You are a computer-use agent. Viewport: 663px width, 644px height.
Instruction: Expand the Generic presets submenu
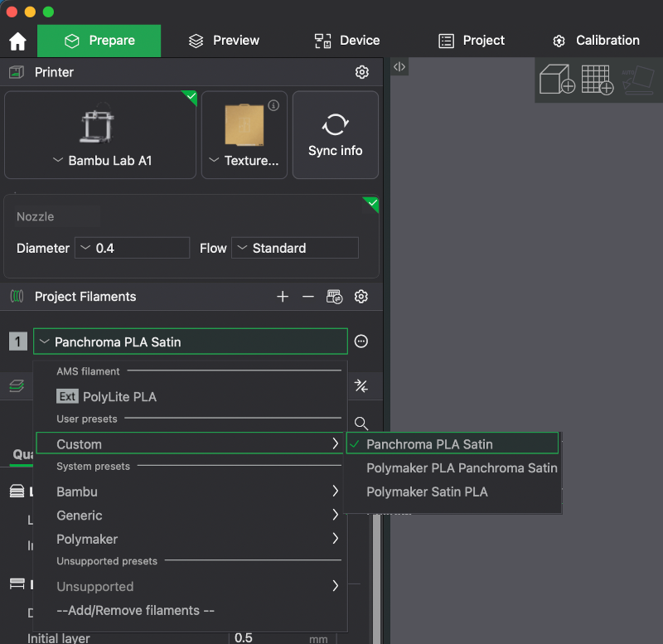coord(191,515)
